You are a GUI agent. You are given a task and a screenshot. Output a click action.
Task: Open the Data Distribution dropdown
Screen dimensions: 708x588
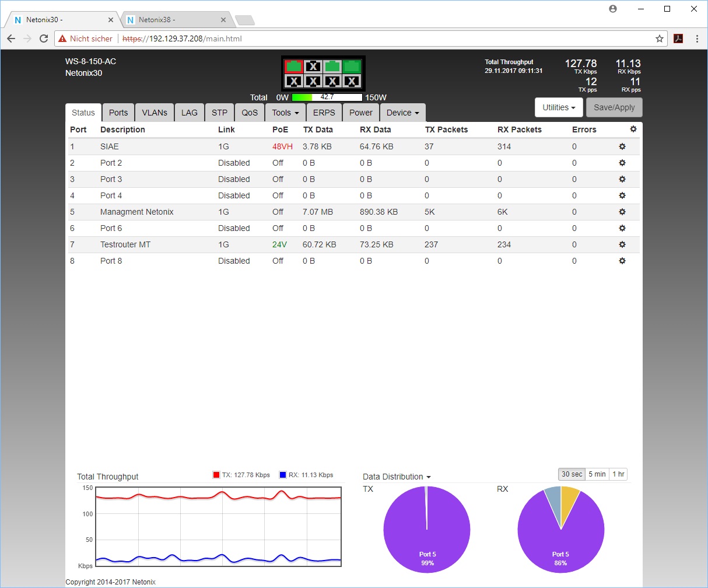click(397, 477)
